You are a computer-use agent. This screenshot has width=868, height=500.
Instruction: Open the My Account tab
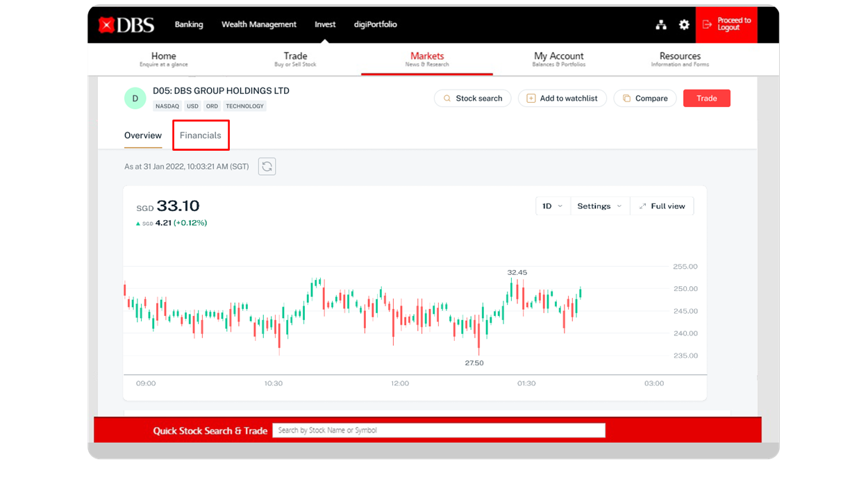coord(559,59)
